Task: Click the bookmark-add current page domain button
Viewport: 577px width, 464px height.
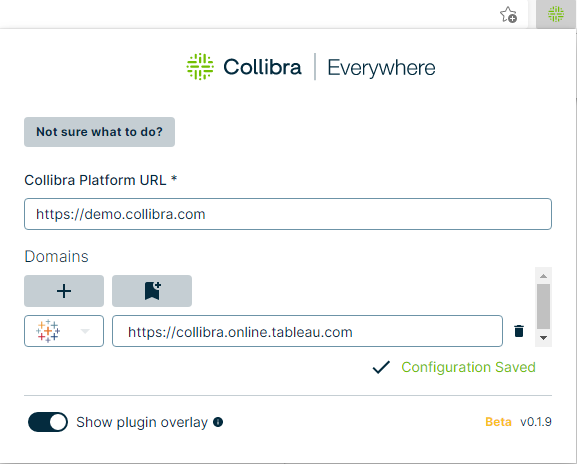Action: (x=152, y=291)
